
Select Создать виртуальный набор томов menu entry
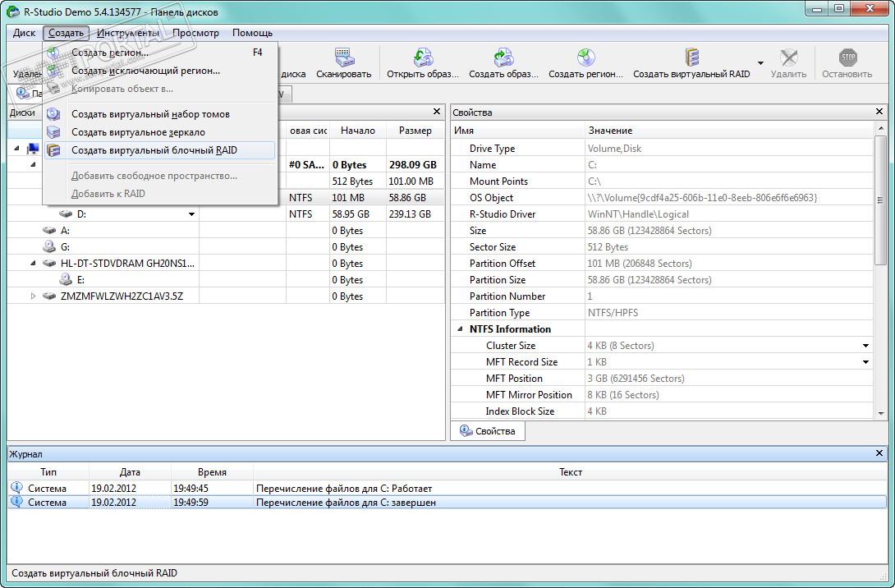[150, 114]
